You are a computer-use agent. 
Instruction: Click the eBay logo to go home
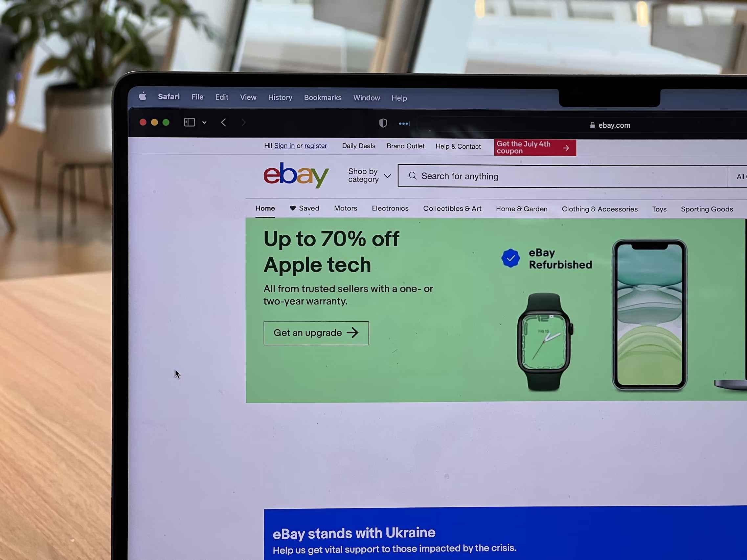[297, 175]
